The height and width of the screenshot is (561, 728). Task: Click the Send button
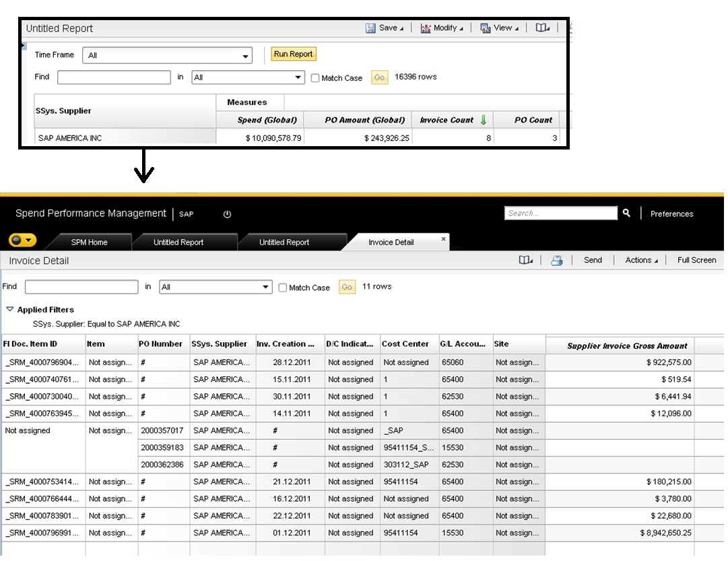(593, 260)
